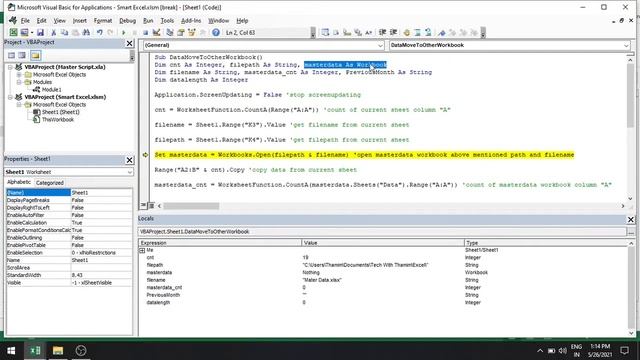Expand Microsoft Excel Objects under Master Script
Viewport: 640px width, 360px height.
pos(19,75)
